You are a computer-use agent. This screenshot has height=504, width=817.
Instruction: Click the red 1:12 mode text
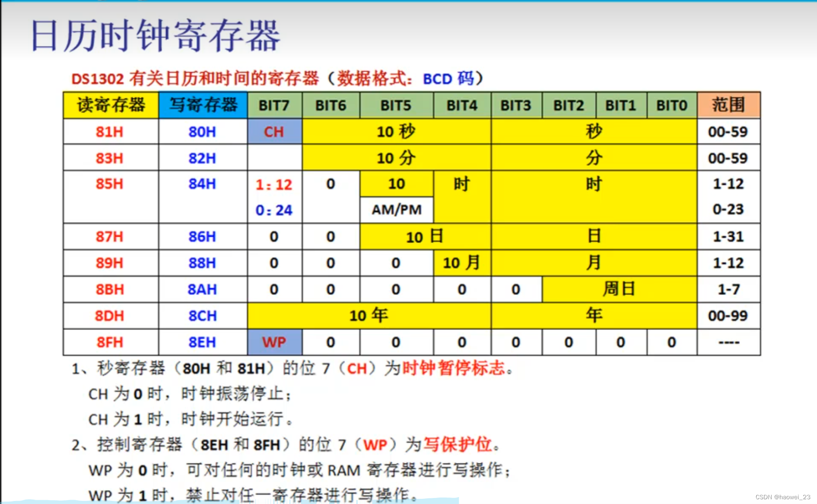coord(274,184)
